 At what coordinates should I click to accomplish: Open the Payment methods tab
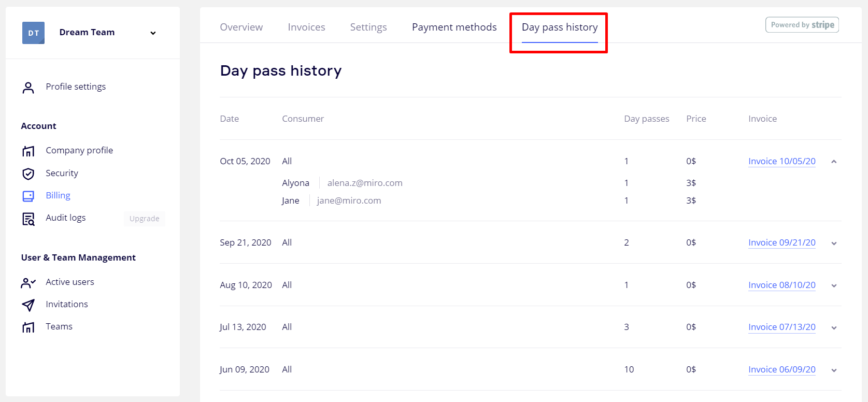click(x=454, y=27)
